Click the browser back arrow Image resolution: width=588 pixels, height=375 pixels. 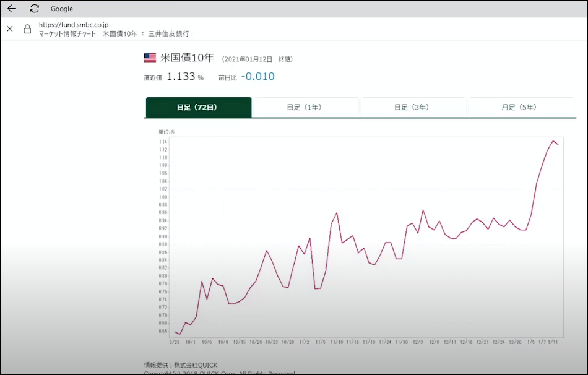click(12, 9)
